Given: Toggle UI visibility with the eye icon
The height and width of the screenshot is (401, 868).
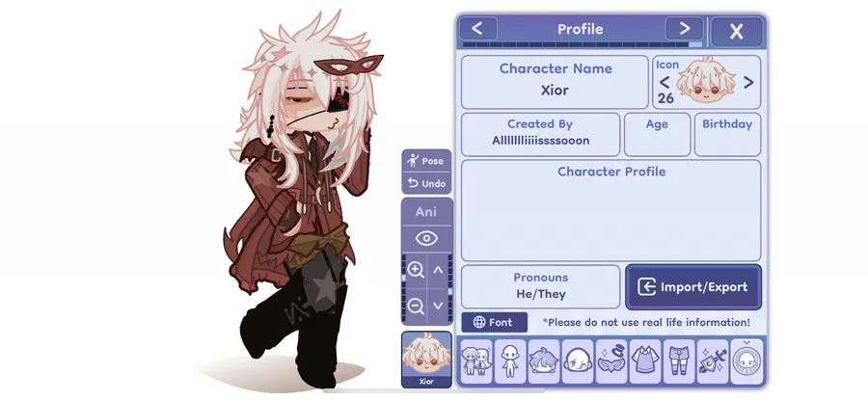Looking at the screenshot, I should (426, 238).
